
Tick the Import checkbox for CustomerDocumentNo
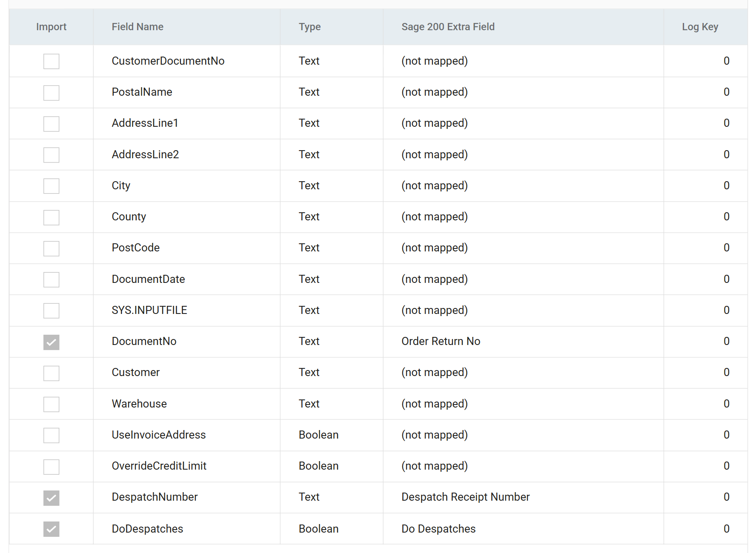point(51,61)
